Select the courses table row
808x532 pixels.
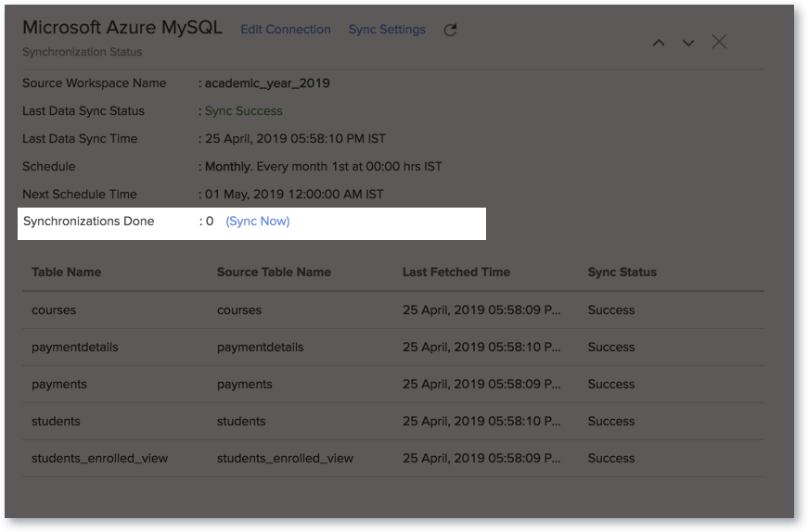[x=393, y=310]
